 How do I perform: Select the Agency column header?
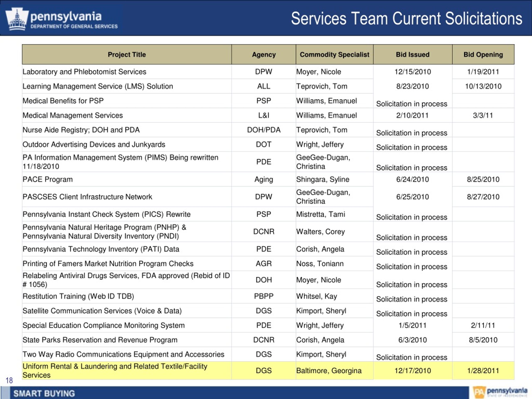264,55
